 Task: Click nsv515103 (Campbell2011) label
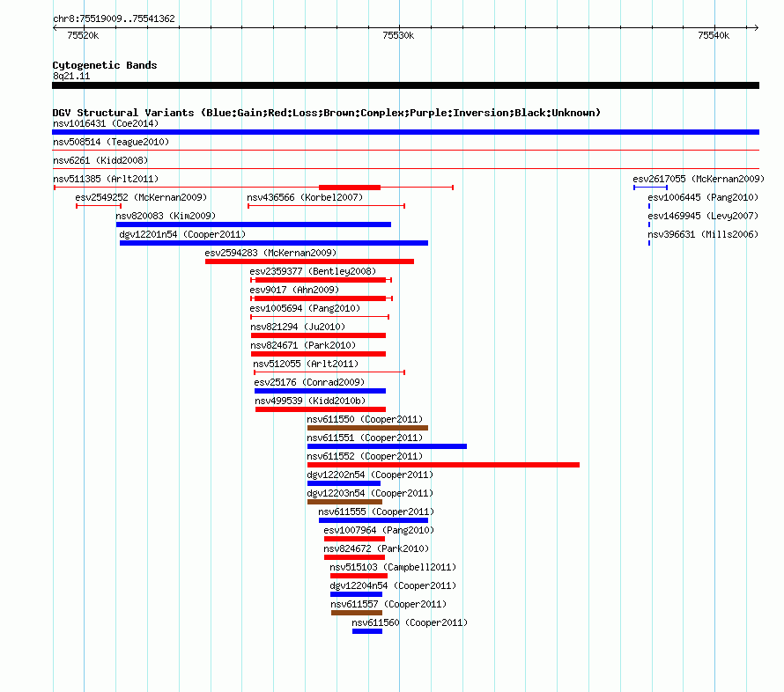393,567
